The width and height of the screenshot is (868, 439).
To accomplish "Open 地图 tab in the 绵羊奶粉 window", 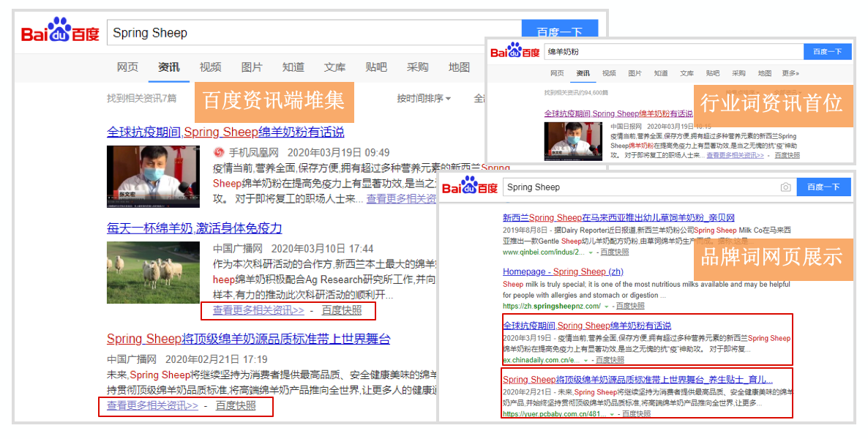I will pos(765,73).
